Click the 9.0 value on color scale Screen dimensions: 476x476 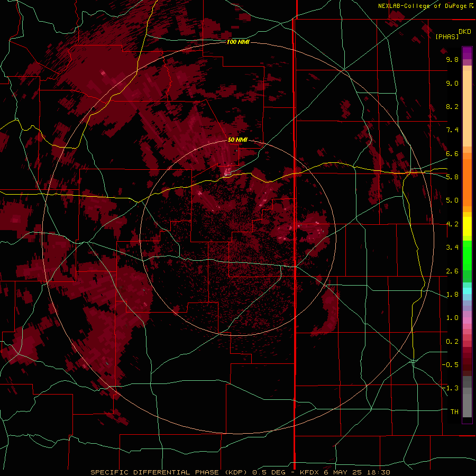point(452,83)
